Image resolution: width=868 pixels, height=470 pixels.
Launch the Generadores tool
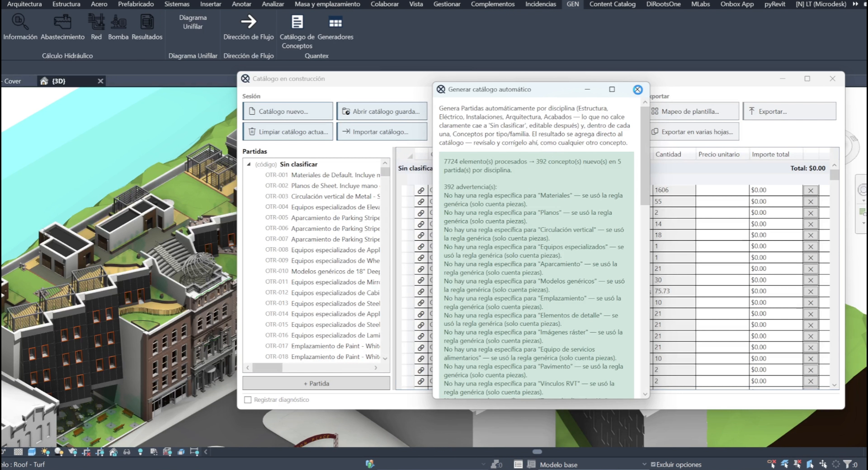[x=335, y=27]
